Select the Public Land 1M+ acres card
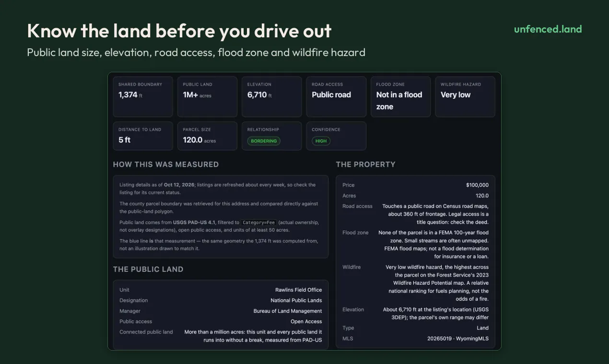Screen dimensions: 609x364 point(207,97)
